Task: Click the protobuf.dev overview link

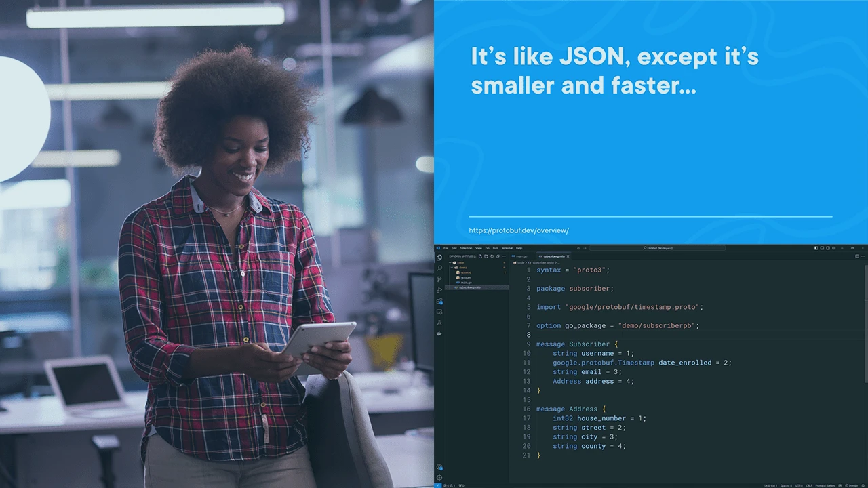Action: click(x=518, y=230)
